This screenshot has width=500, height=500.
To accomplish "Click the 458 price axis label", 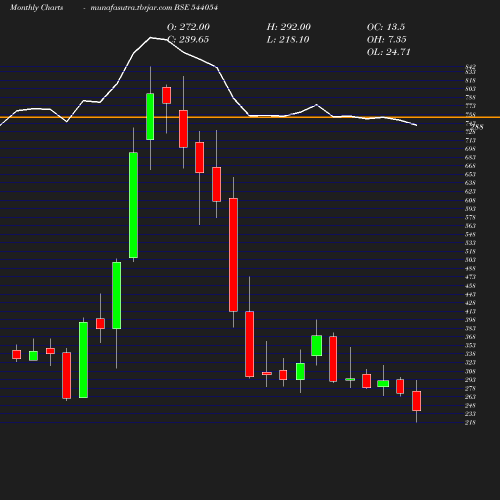I will tap(470, 286).
